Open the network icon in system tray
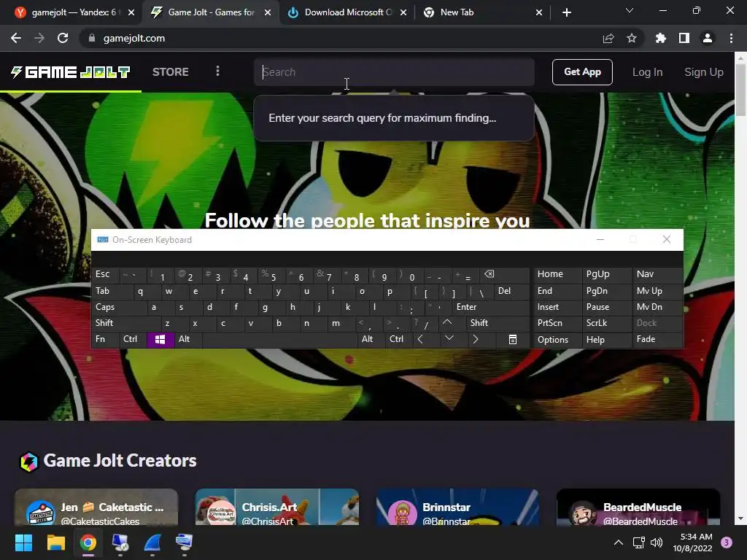Screen dimensions: 747x560 638,542
